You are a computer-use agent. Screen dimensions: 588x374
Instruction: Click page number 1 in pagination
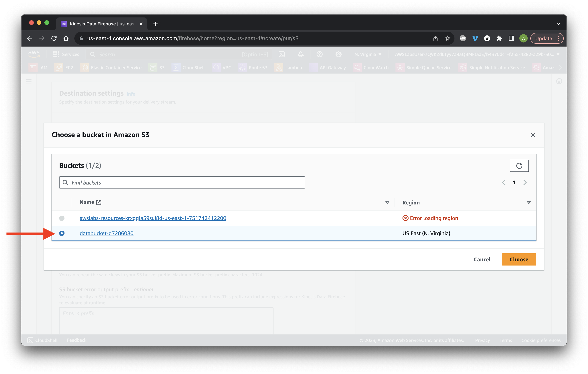(514, 182)
